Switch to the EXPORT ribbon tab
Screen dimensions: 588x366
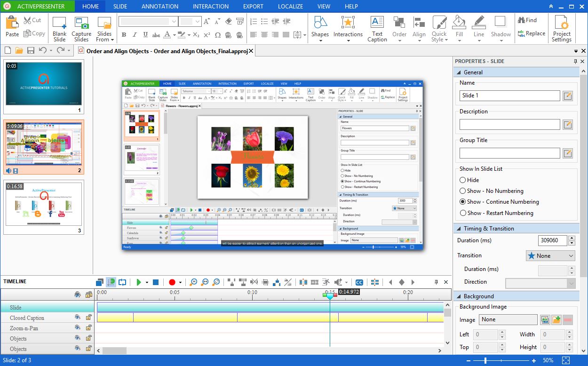click(x=253, y=7)
